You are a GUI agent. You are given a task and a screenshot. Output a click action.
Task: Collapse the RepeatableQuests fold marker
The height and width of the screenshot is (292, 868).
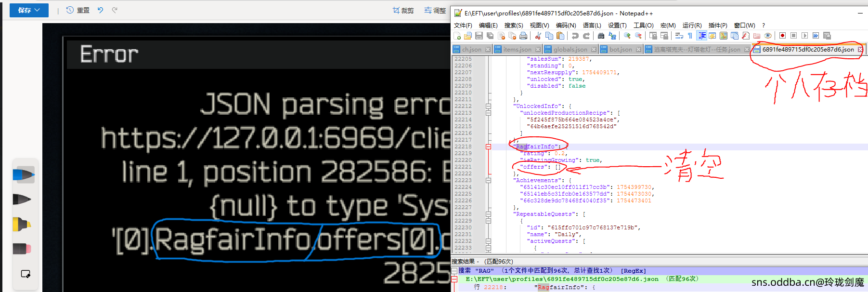(488, 214)
